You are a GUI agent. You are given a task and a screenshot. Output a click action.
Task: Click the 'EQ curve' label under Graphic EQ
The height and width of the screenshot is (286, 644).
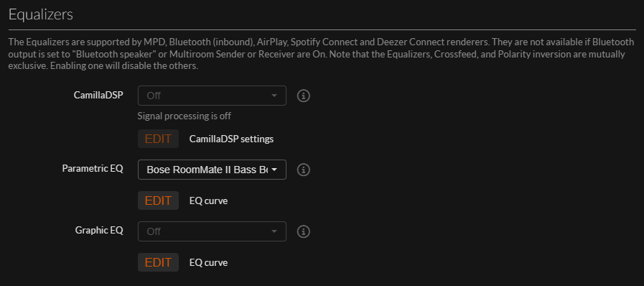[208, 262]
